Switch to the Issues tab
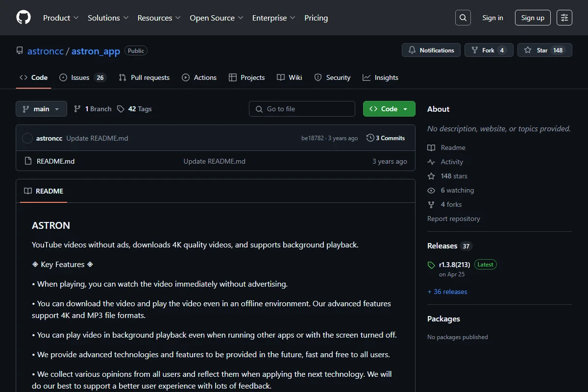 tap(82, 77)
